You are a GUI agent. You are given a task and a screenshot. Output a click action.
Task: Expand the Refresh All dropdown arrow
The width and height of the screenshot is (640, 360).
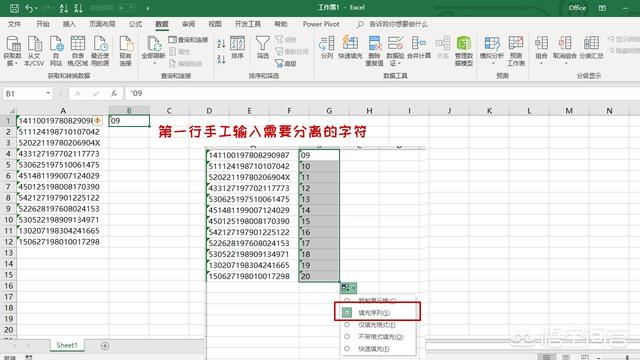(154, 63)
